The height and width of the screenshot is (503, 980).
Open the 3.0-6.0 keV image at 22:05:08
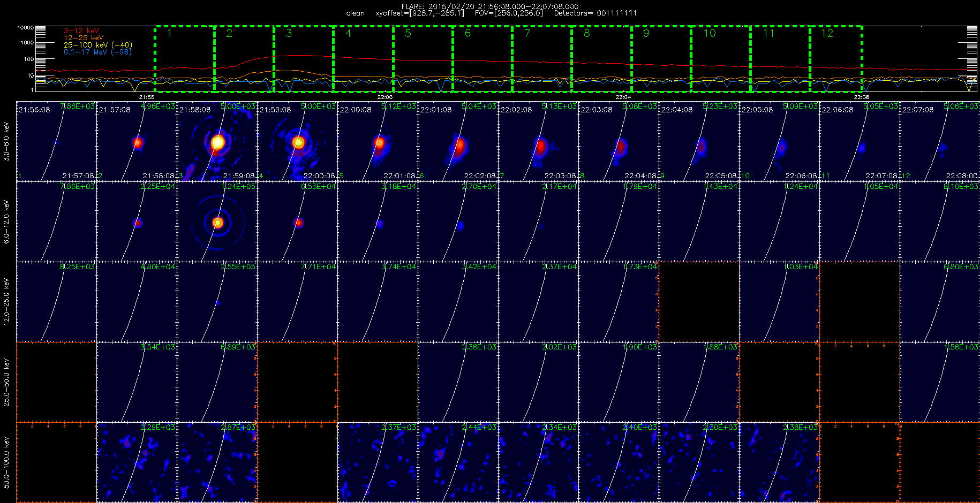pyautogui.click(x=779, y=141)
